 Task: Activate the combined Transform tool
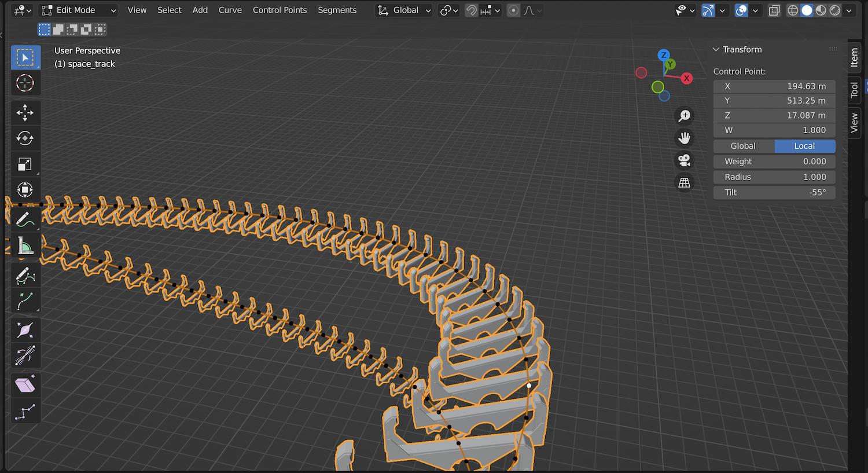point(25,189)
